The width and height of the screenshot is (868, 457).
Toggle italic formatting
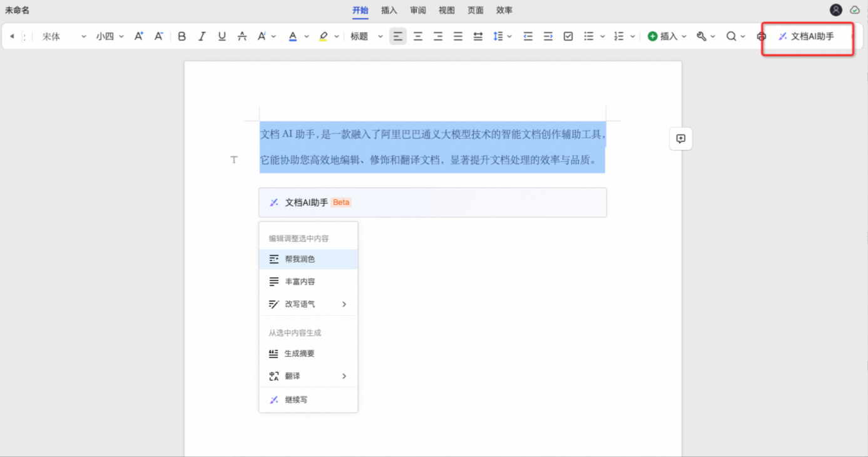coord(202,36)
